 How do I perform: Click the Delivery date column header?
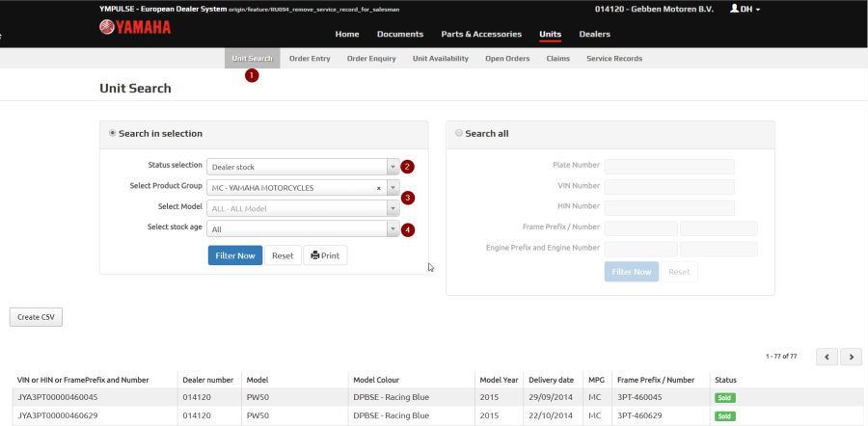tap(552, 380)
